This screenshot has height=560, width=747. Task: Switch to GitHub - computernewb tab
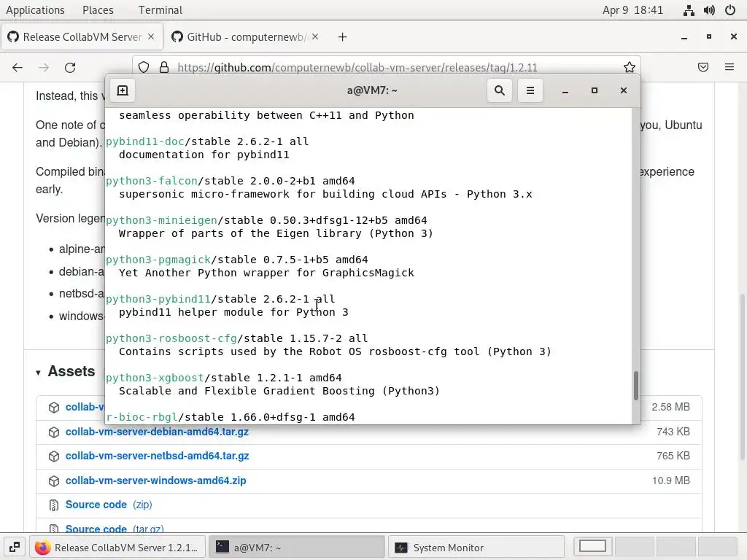pos(245,36)
